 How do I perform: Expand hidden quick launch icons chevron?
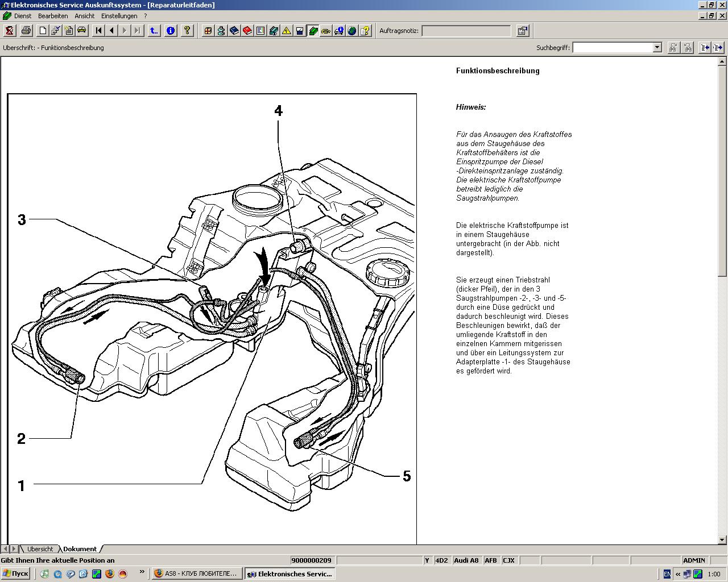tap(142, 573)
